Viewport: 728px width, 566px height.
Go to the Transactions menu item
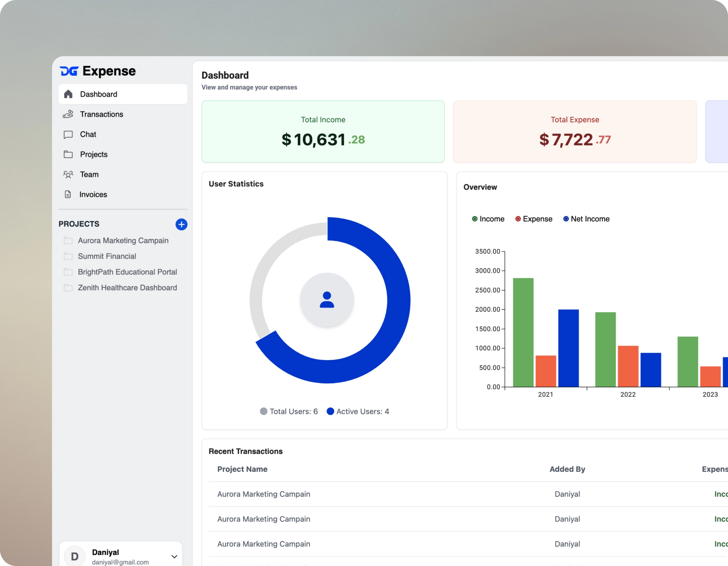point(101,114)
